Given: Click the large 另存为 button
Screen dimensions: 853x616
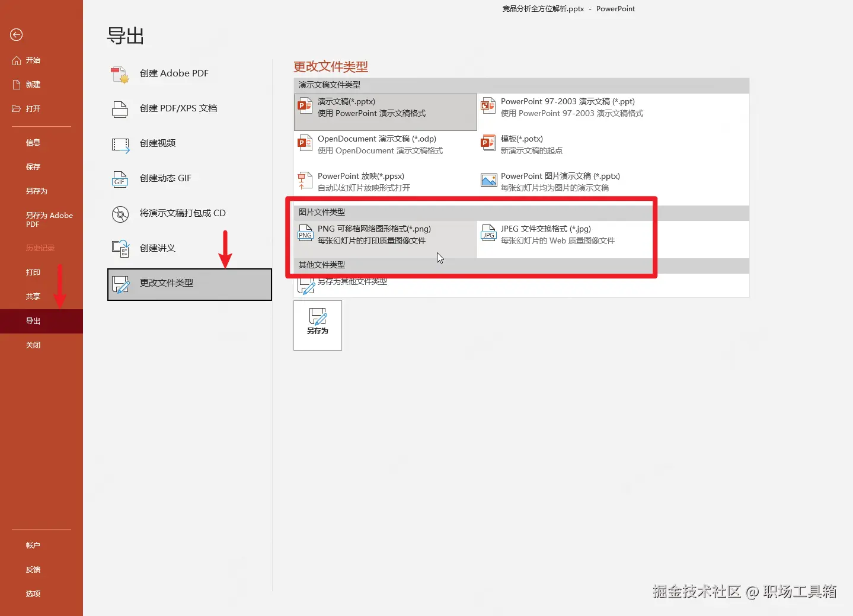Looking at the screenshot, I should (x=318, y=325).
